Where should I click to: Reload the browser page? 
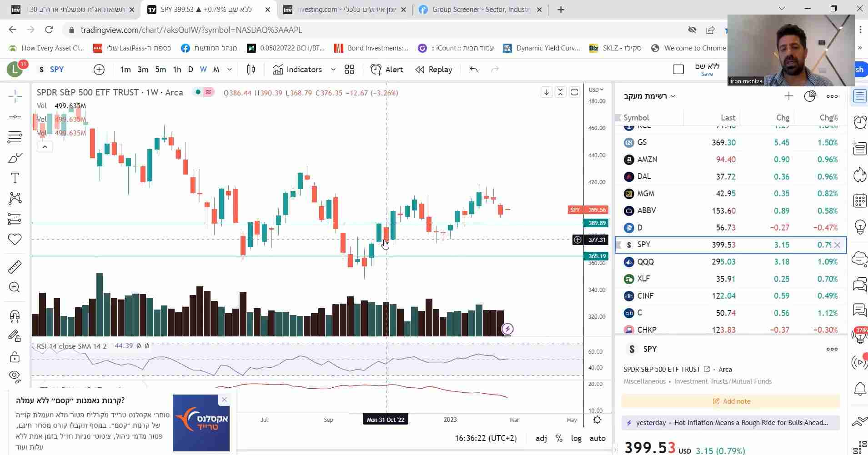49,30
